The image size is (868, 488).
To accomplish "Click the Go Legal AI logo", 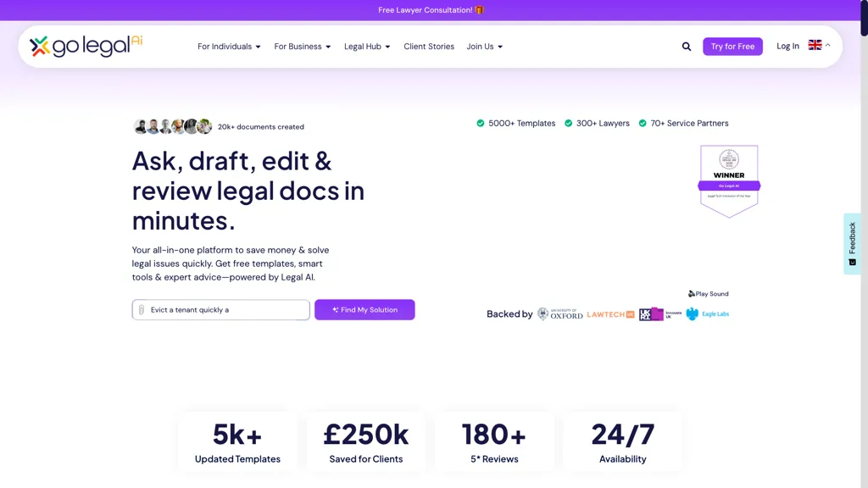I will [86, 46].
